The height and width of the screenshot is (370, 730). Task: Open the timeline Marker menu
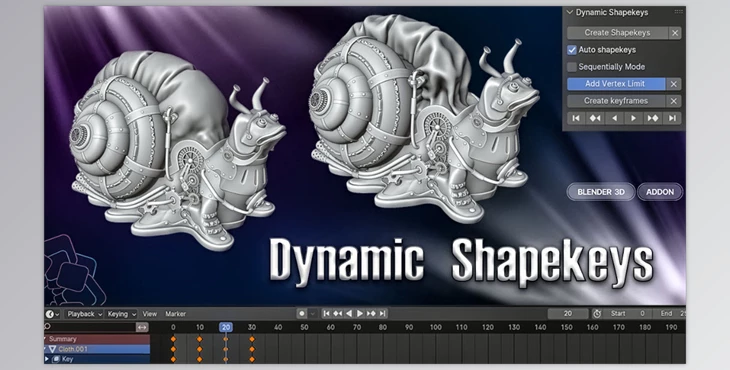[176, 314]
